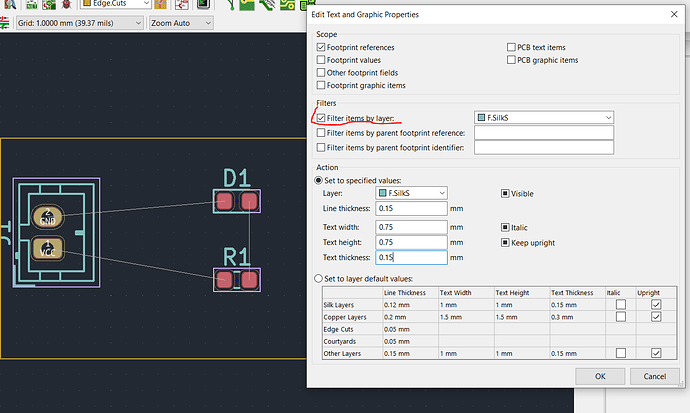Select the differential pair routing tool
This screenshot has height=413, width=690.
tap(267, 4)
